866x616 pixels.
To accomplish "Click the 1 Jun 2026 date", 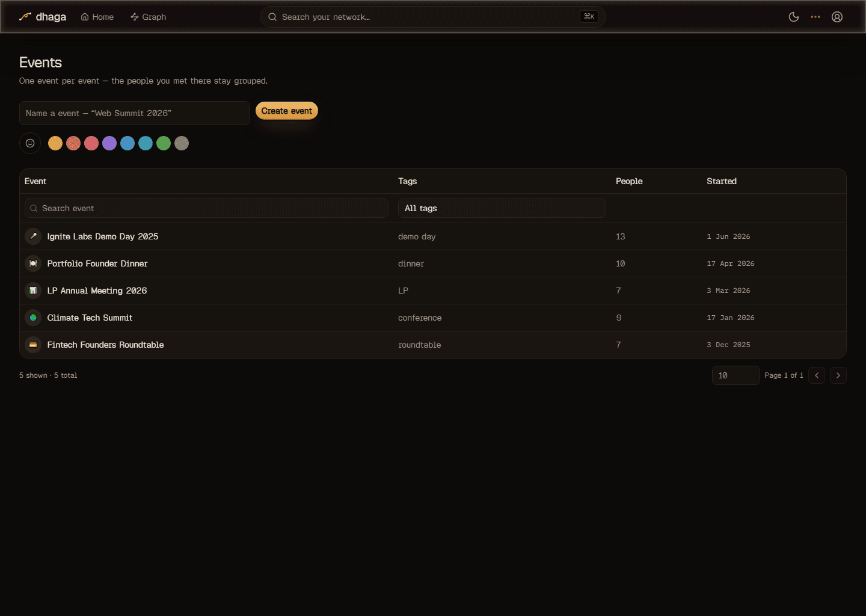I will point(728,236).
